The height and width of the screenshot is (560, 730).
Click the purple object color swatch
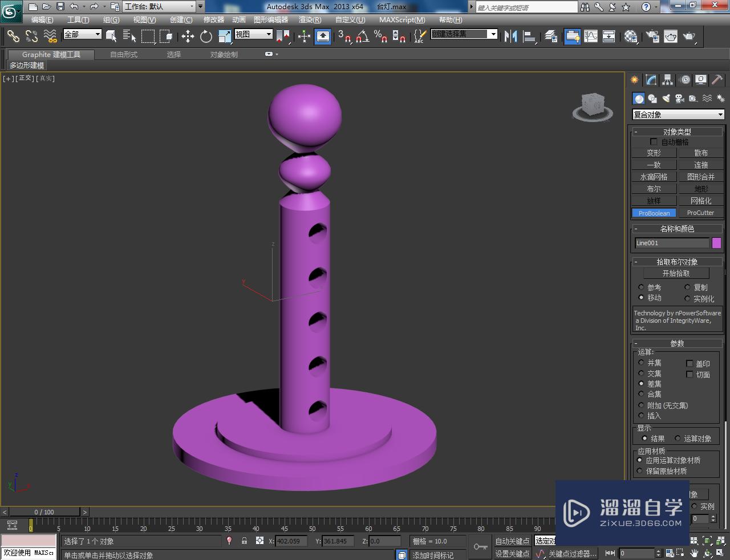(x=716, y=243)
